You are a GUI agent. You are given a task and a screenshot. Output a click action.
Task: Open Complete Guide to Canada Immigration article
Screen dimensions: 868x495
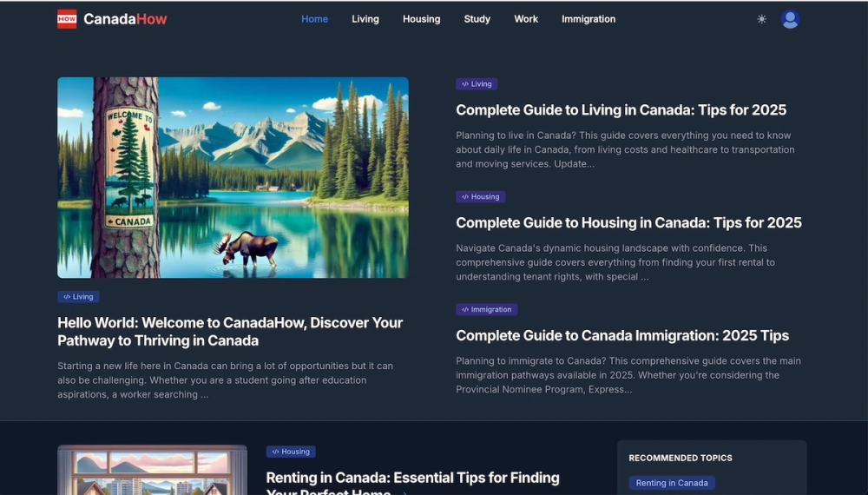click(622, 335)
